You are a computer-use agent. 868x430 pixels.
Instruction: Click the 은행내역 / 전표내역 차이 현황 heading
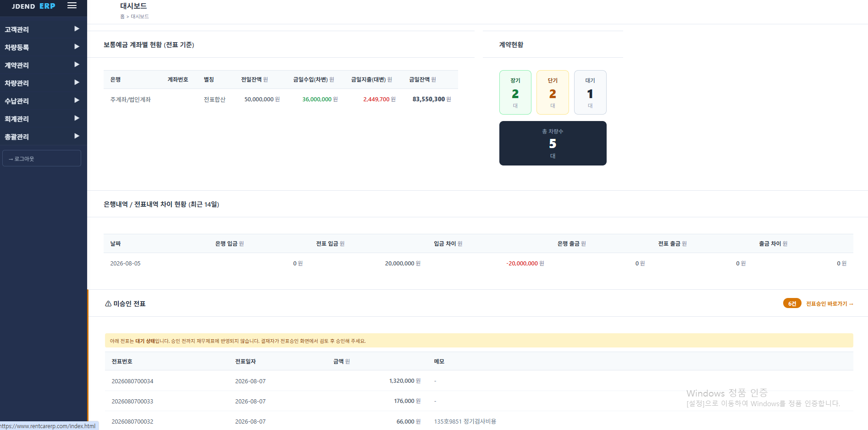click(161, 204)
